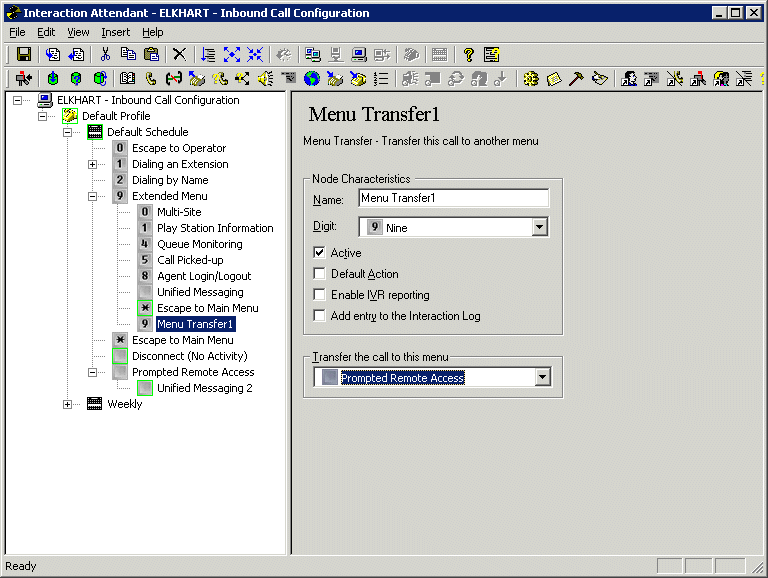Open the Insert menu
Viewport: 768px width, 578px height.
(x=115, y=32)
